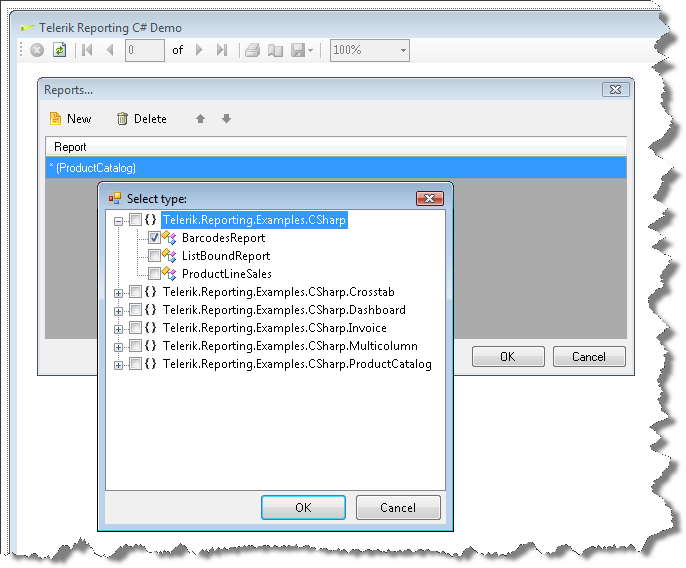Select the ListBoundReport tree item
The image size is (686, 568).
[x=226, y=256]
